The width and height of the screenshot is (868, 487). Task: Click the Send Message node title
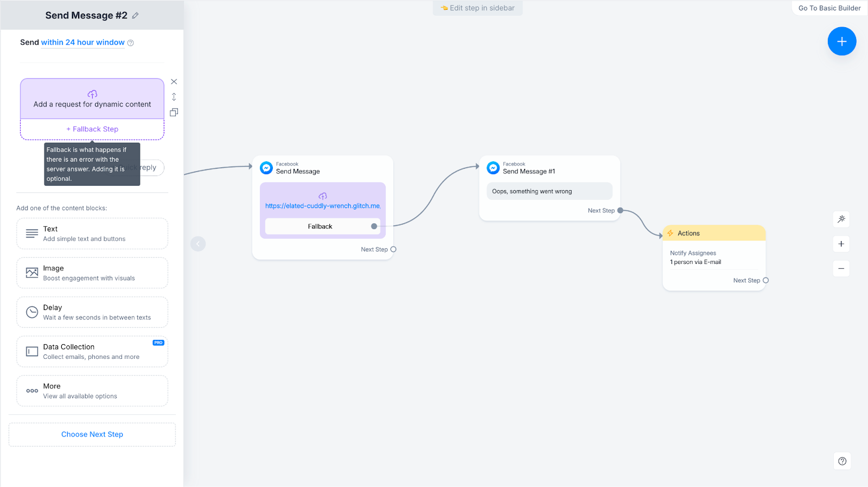pos(298,172)
